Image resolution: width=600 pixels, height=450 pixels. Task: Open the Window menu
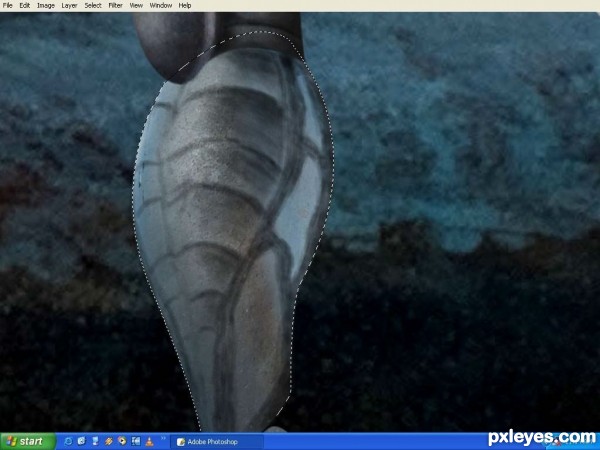161,5
